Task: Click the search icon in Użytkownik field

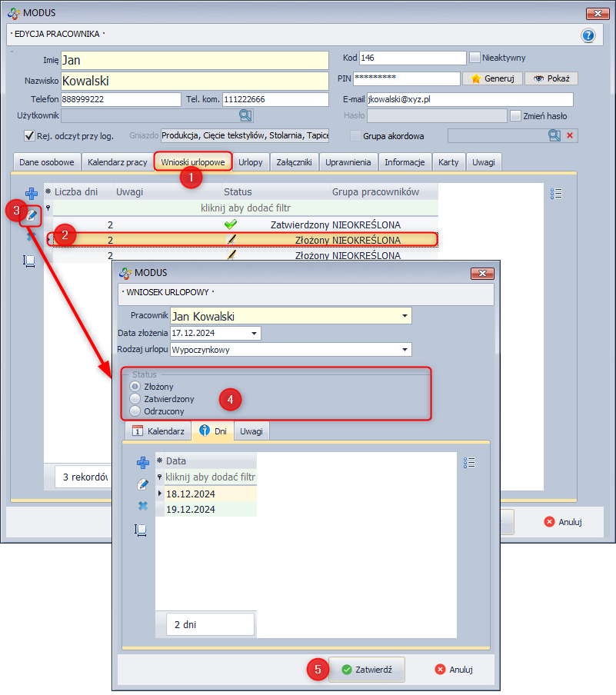Action: point(245,115)
